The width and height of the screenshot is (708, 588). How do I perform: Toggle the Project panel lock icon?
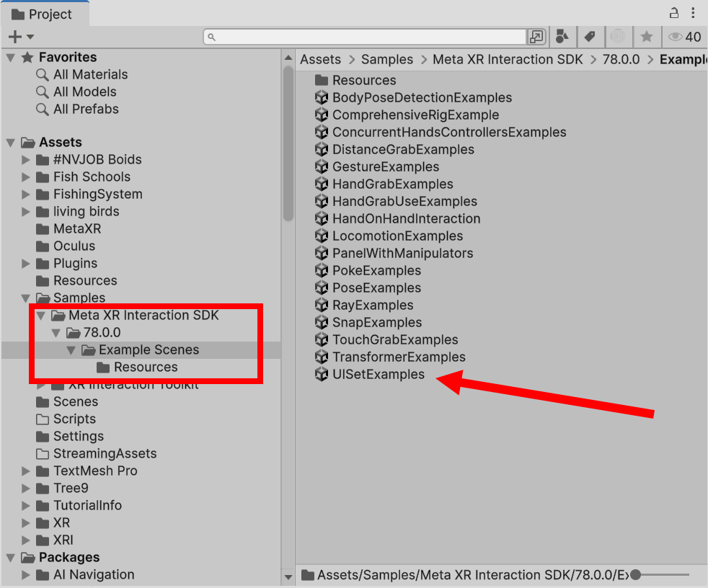673,13
